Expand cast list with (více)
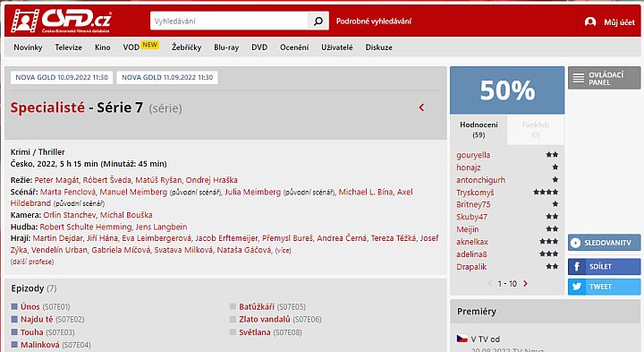The width and height of the screenshot is (644, 352). click(283, 250)
